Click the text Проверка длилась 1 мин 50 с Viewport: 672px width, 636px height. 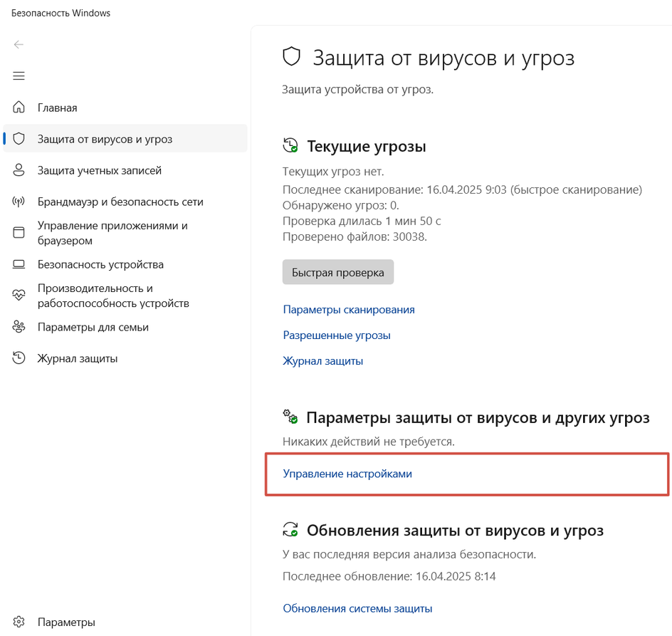click(x=362, y=221)
